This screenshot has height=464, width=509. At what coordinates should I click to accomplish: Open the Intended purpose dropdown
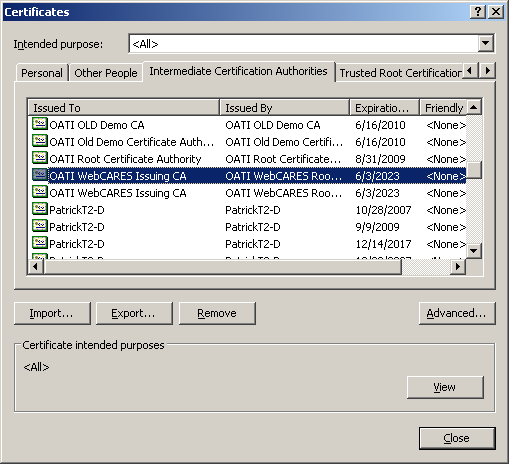486,43
